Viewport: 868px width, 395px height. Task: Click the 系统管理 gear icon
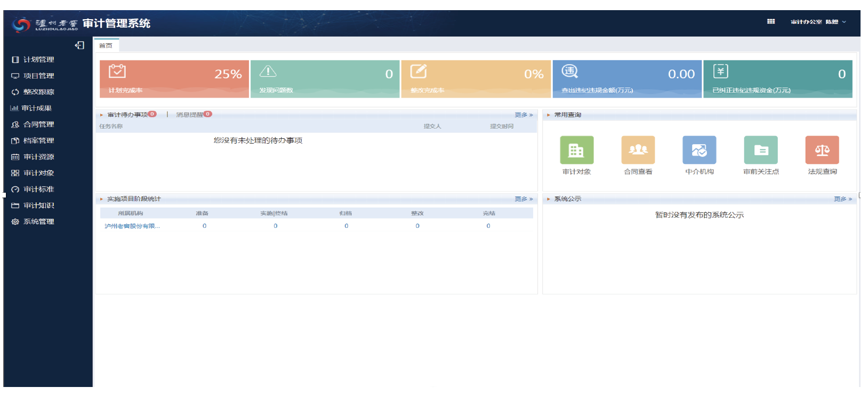click(15, 222)
